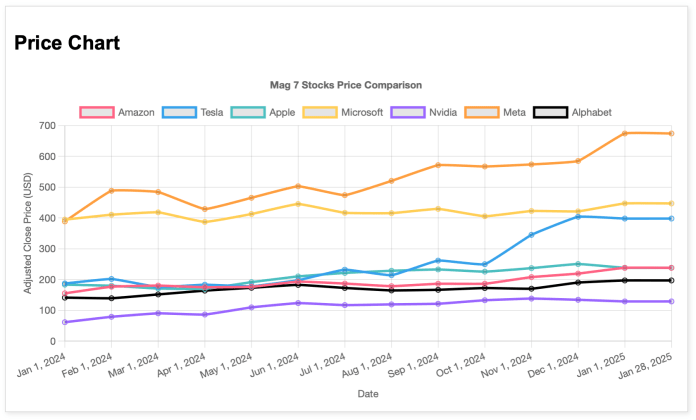The width and height of the screenshot is (696, 420).
Task: Click the Meta legend label
Action: pos(514,112)
